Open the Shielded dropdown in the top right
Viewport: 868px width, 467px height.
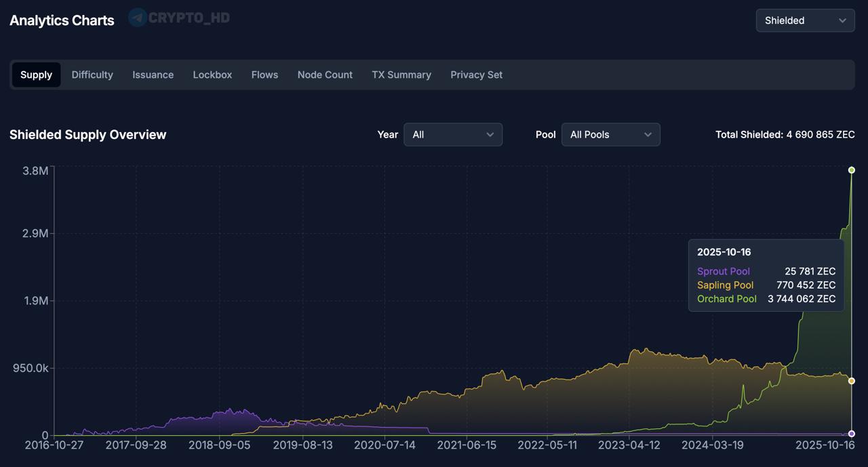[x=805, y=20]
